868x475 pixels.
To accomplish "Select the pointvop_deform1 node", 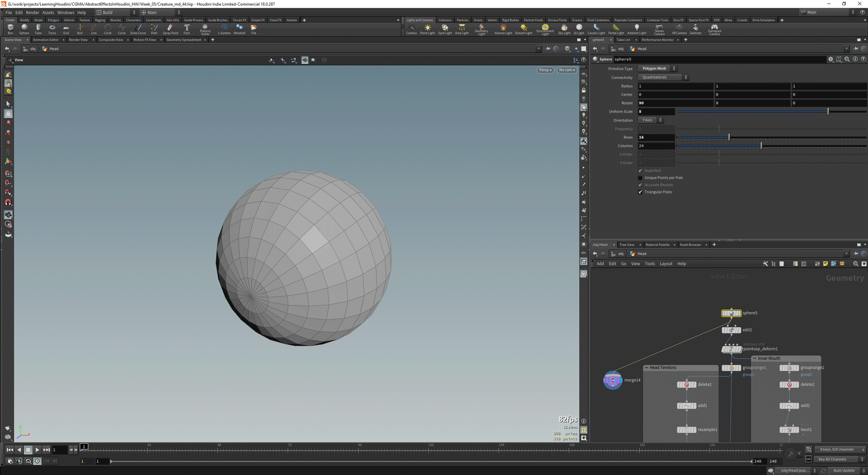I will coord(731,349).
